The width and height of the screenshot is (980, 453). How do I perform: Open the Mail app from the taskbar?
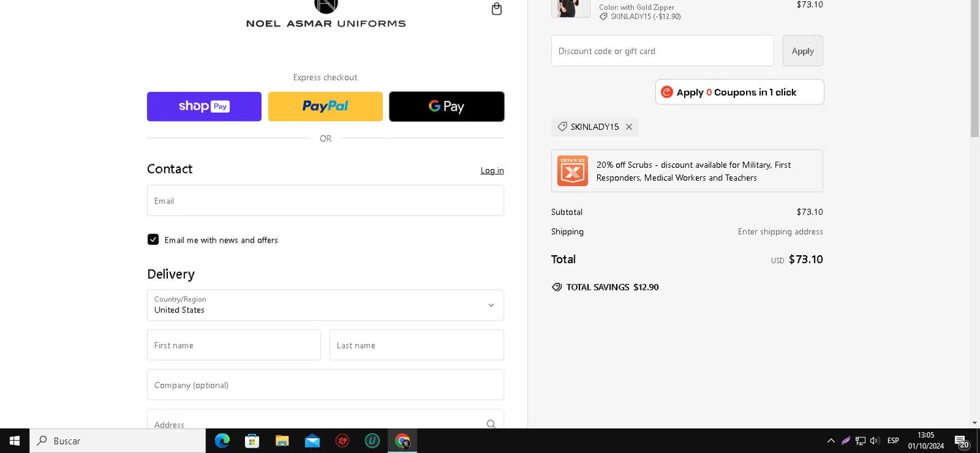(x=312, y=441)
